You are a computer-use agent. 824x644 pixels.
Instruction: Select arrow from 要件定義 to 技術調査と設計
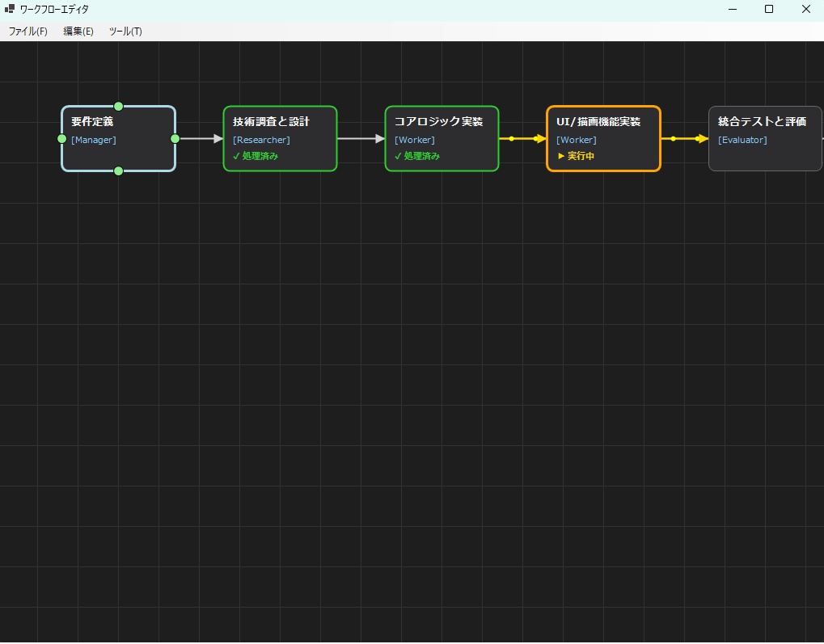coord(202,139)
